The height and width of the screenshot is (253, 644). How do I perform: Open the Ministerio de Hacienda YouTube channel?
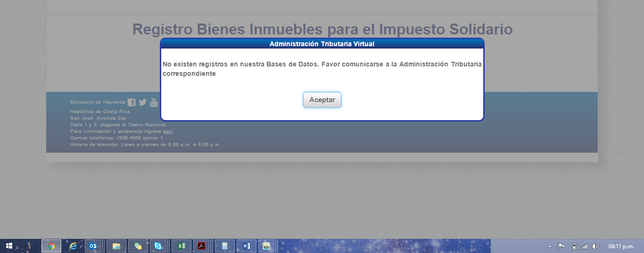[x=154, y=102]
